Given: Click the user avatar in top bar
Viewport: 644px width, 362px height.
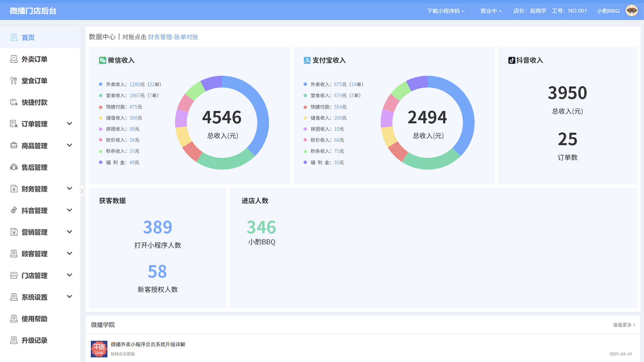Looking at the screenshot, I should [x=632, y=11].
